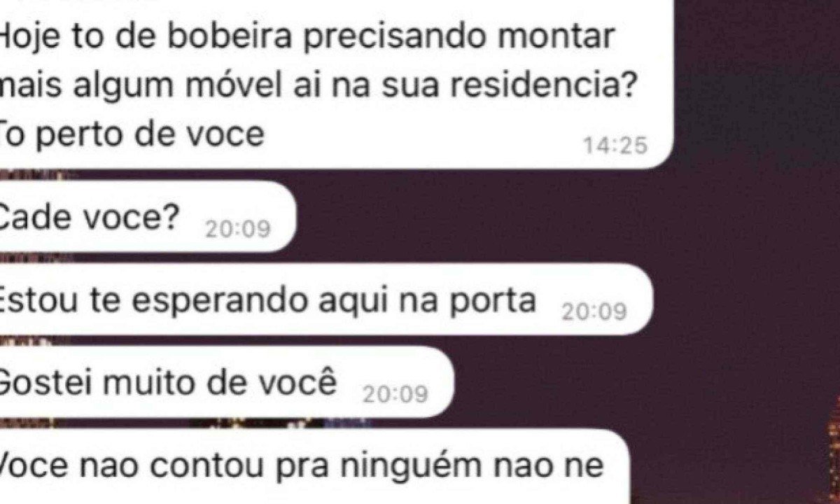Select the "Gostei muito de você" message bubble
This screenshot has height=504, width=840.
(227, 382)
